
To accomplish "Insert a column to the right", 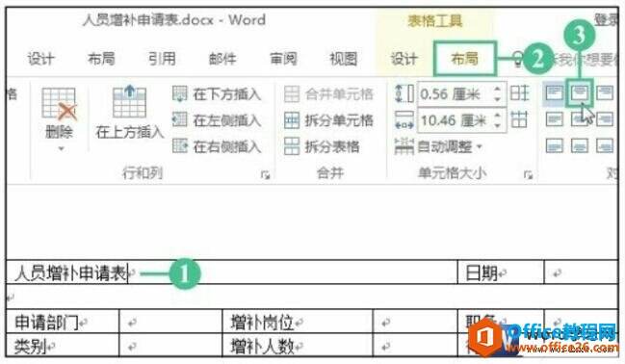I will (218, 146).
